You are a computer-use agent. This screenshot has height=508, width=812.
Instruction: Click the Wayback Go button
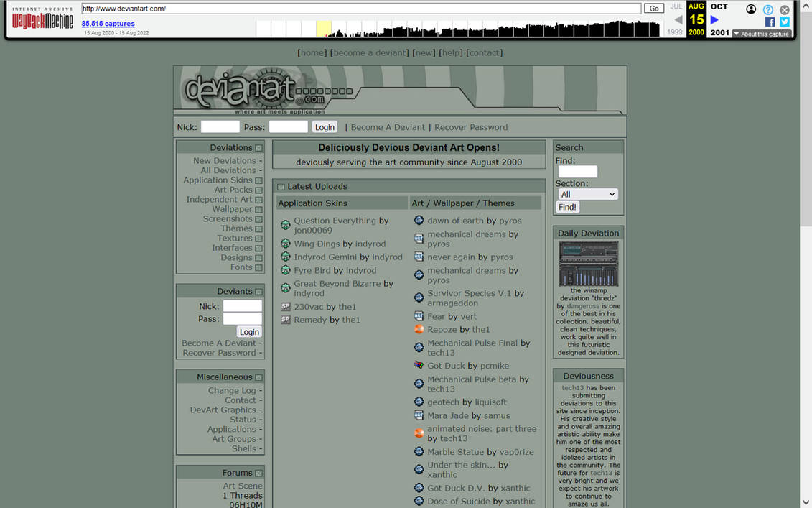point(653,9)
